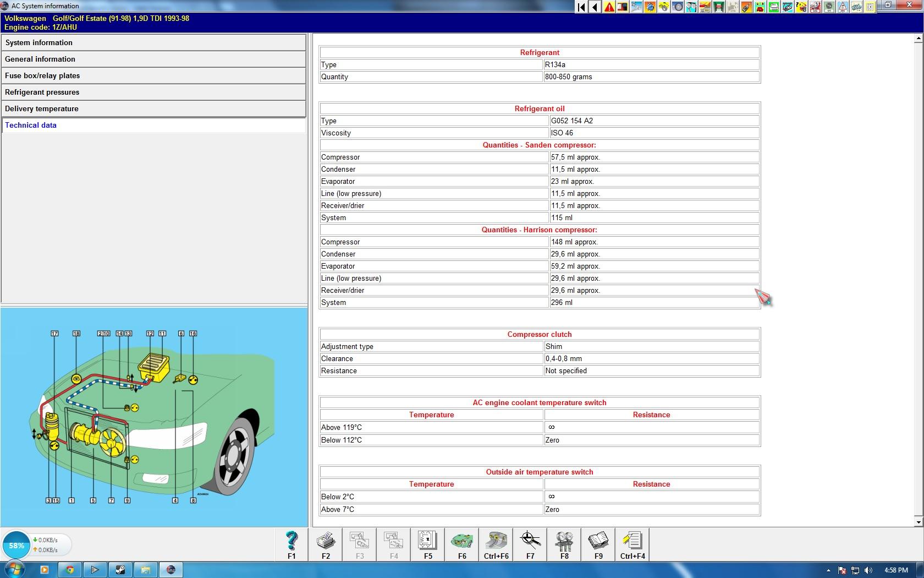This screenshot has width=924, height=578.
Task: Open the F1 help question mark button
Action: (x=291, y=544)
